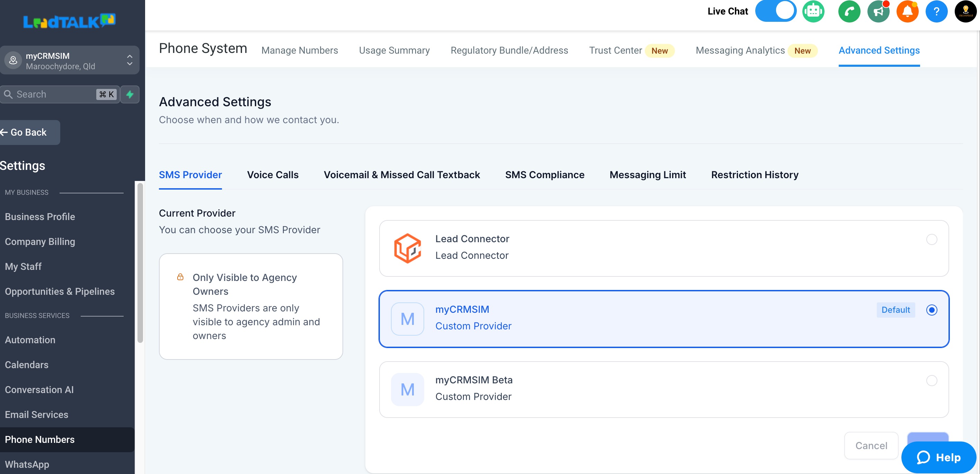Viewport: 980px width, 474px height.
Task: Click the Lead Connector orange logo
Action: coord(408,248)
